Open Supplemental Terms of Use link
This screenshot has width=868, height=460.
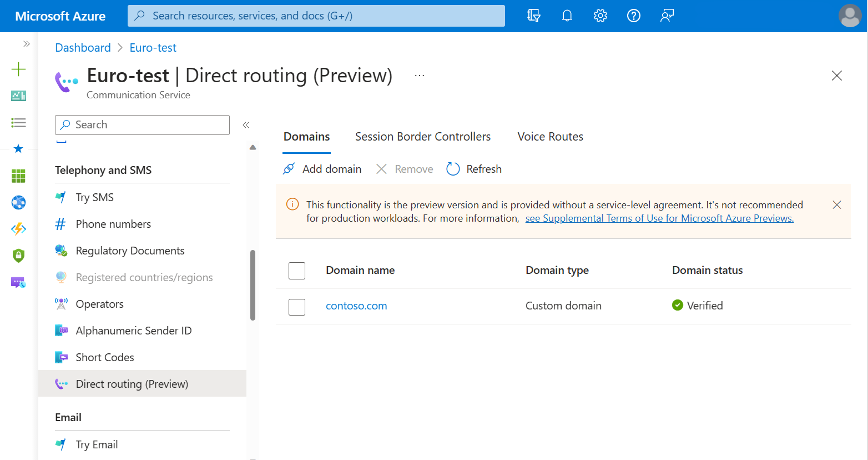click(x=659, y=218)
